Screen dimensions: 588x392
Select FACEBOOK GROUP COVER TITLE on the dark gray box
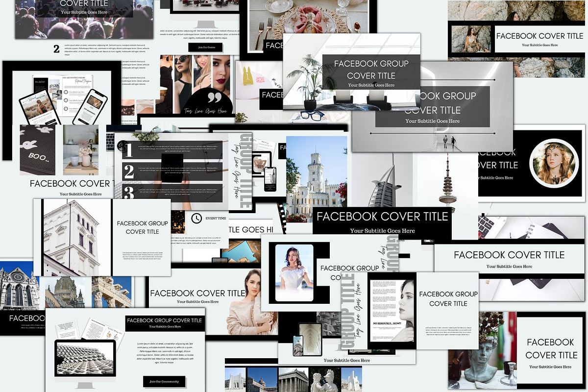tap(371, 70)
